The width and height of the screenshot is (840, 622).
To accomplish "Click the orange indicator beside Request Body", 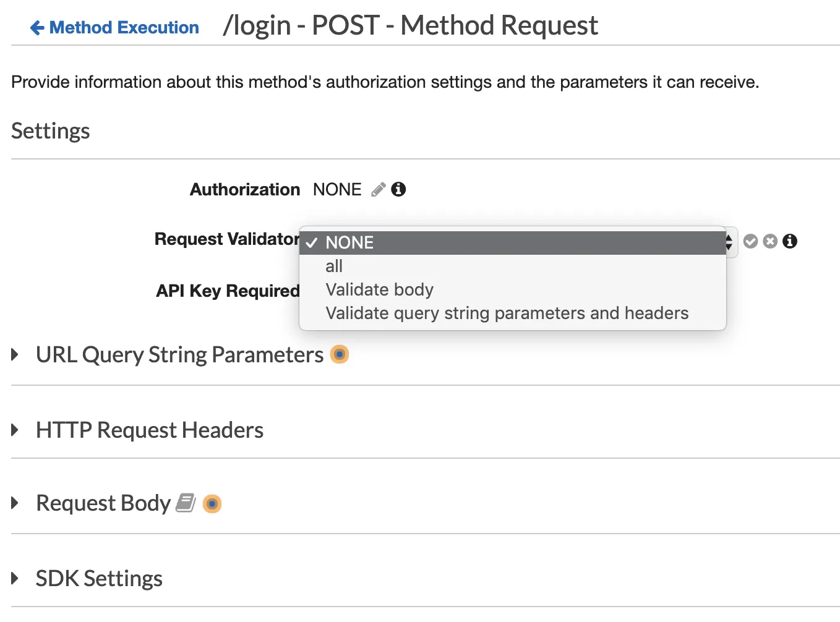I will 212,504.
